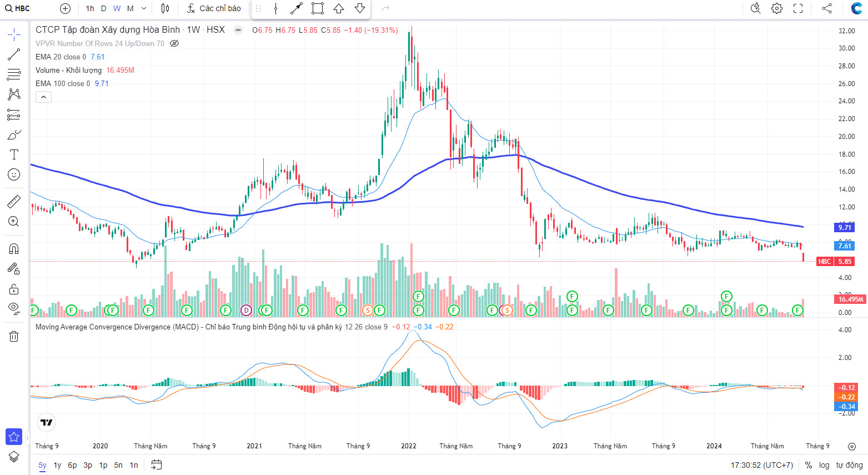Collapse the indicator legend arrow

(43, 97)
